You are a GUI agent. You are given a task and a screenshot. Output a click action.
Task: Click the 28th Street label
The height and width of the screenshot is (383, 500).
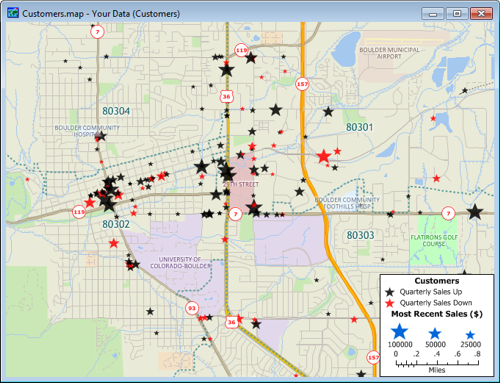(241, 184)
